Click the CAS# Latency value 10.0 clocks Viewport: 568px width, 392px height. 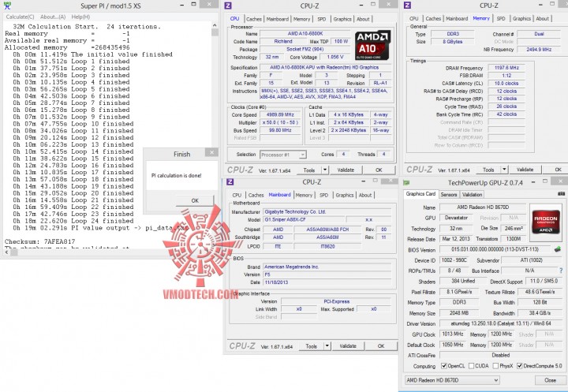[506, 84]
